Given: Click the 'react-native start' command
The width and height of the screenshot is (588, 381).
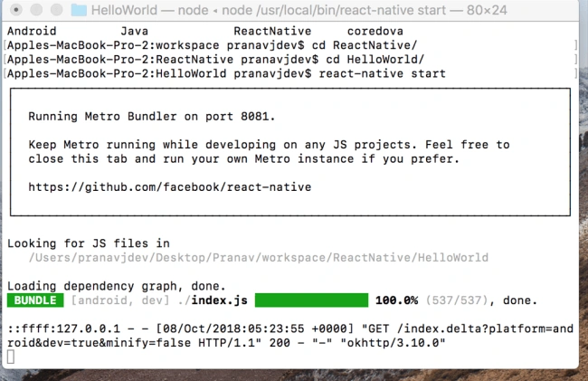Looking at the screenshot, I should (382, 73).
